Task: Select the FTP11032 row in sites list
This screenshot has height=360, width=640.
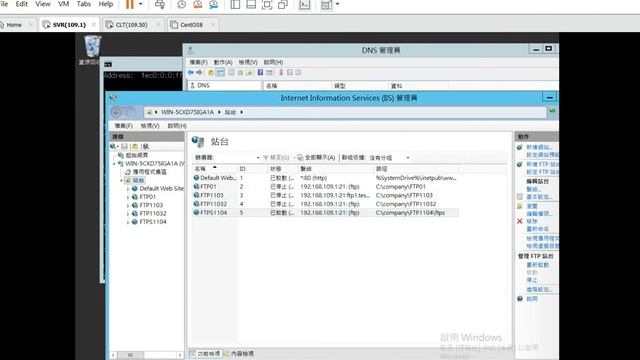Action: pyautogui.click(x=325, y=204)
